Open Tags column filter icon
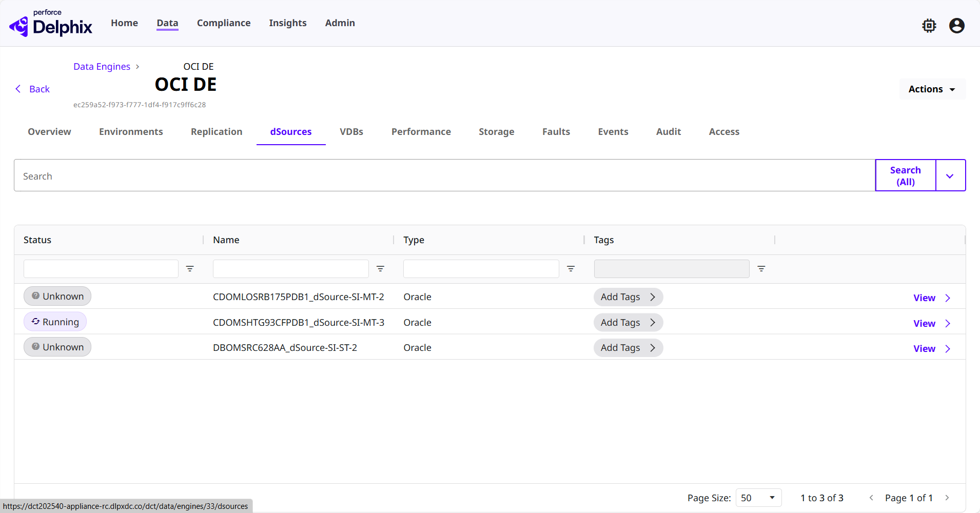The height and width of the screenshot is (513, 980). 761,269
